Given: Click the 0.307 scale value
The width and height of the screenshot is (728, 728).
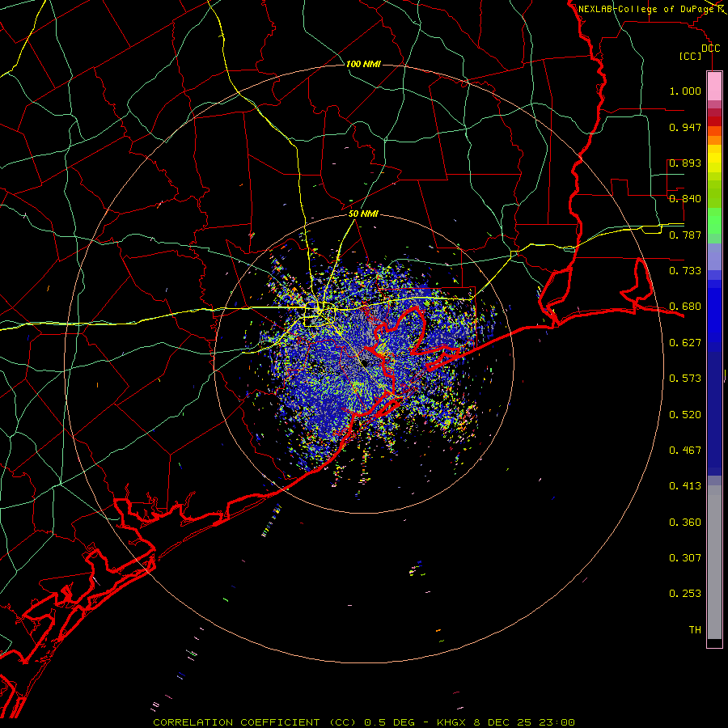Looking at the screenshot, I should click(x=685, y=558).
